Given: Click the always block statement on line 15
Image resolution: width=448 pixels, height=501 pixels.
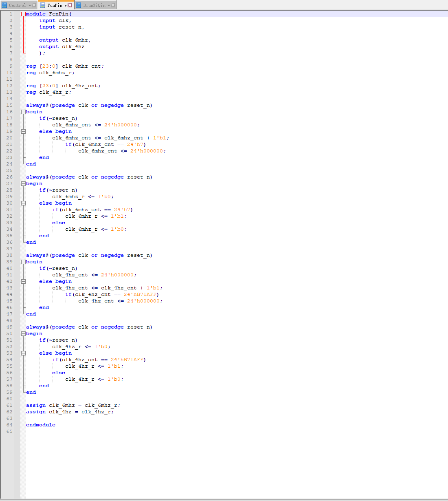Looking at the screenshot, I should (89, 105).
